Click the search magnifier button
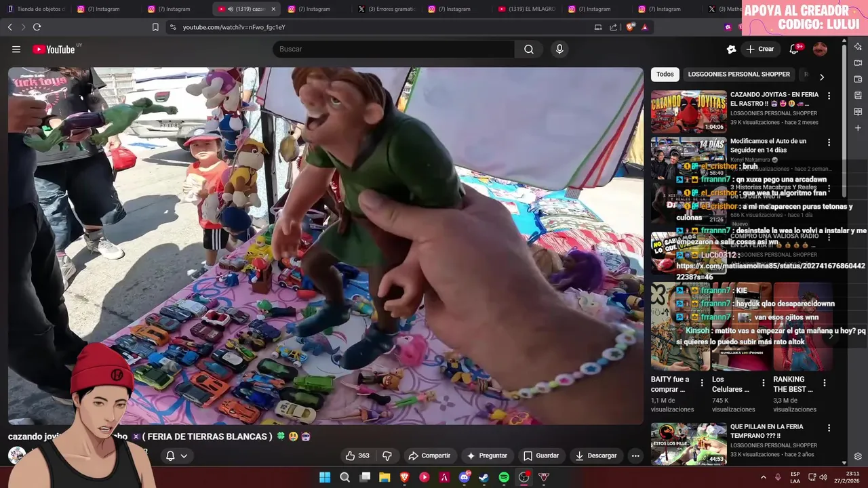This screenshot has height=488, width=868. 529,49
